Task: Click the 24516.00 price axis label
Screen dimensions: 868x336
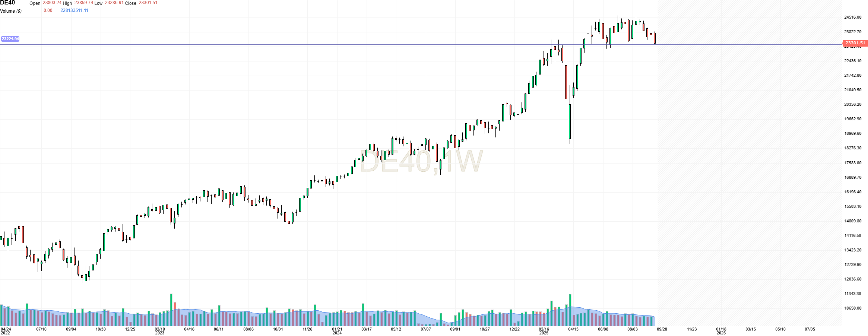Action: coord(853,17)
